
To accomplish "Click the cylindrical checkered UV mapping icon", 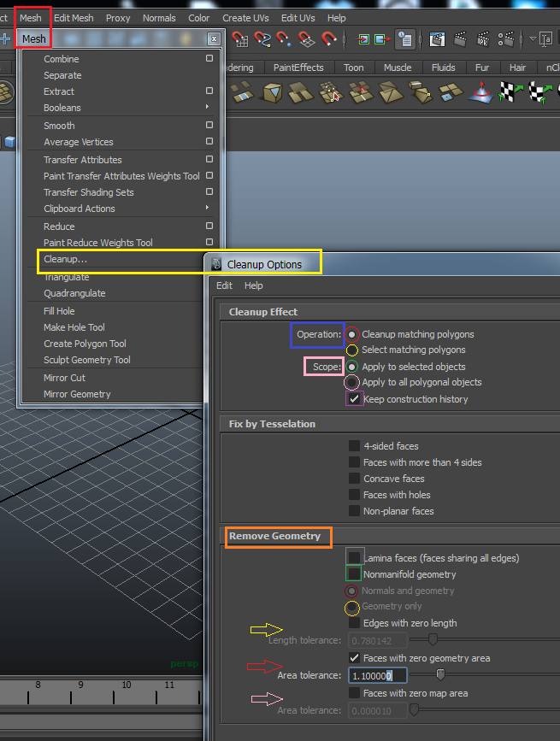I will pos(541,91).
